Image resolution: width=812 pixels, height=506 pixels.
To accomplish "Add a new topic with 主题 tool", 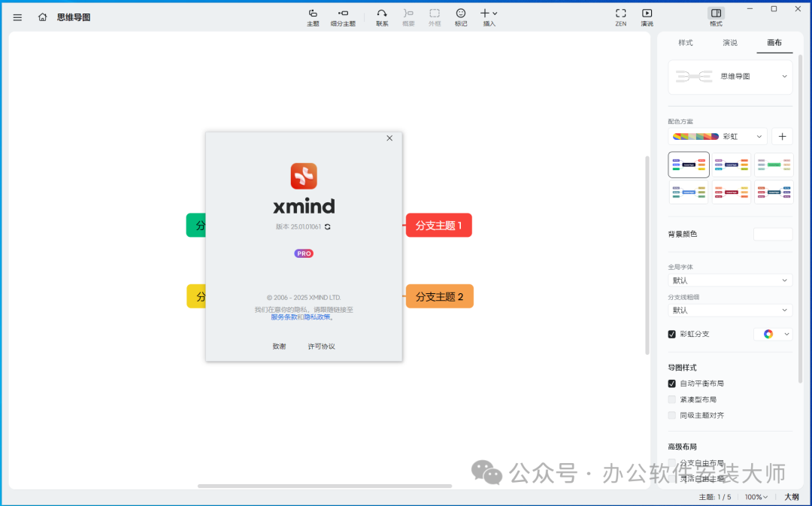I will (x=313, y=17).
